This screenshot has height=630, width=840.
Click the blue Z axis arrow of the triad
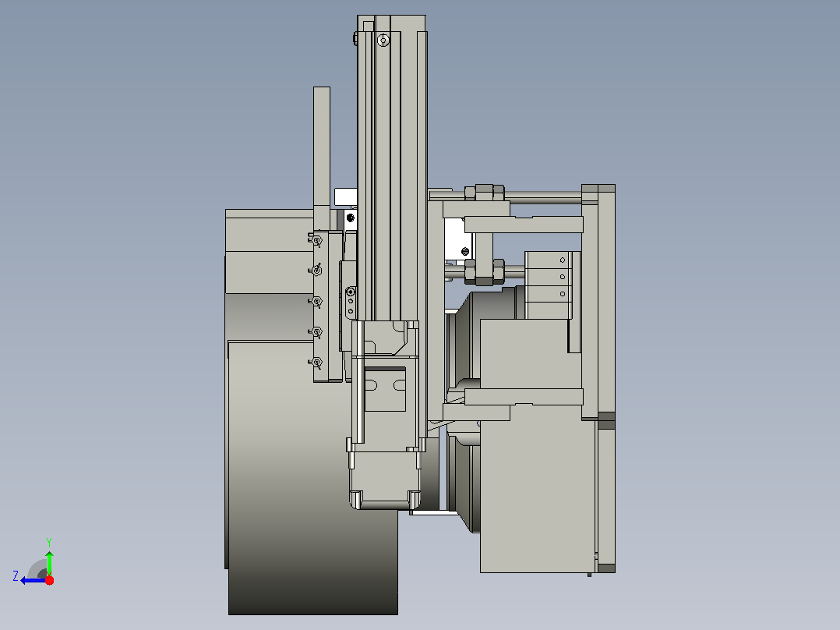coord(34,580)
